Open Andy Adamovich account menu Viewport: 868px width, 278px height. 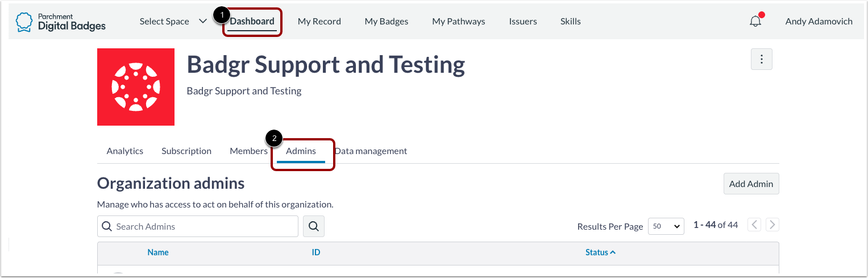[819, 22]
